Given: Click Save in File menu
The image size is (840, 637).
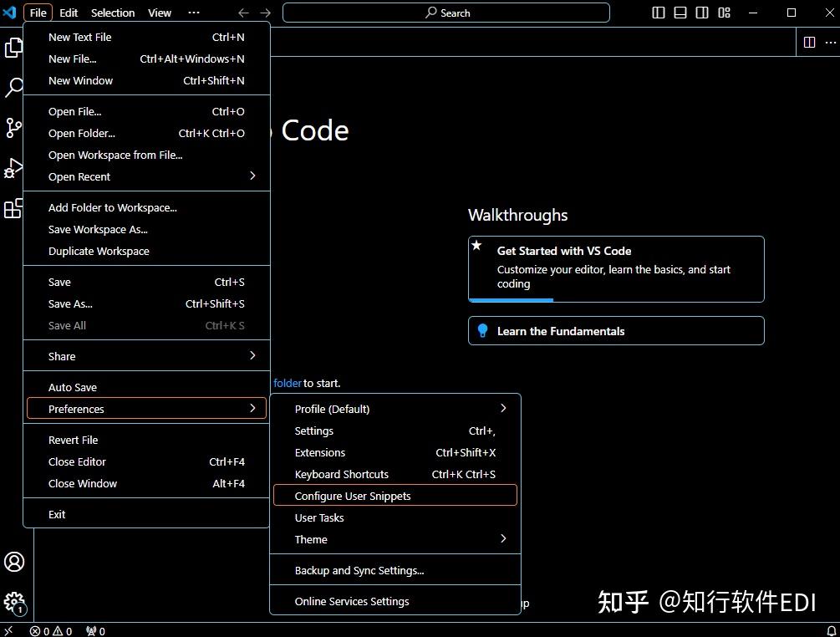Looking at the screenshot, I should (146, 283).
